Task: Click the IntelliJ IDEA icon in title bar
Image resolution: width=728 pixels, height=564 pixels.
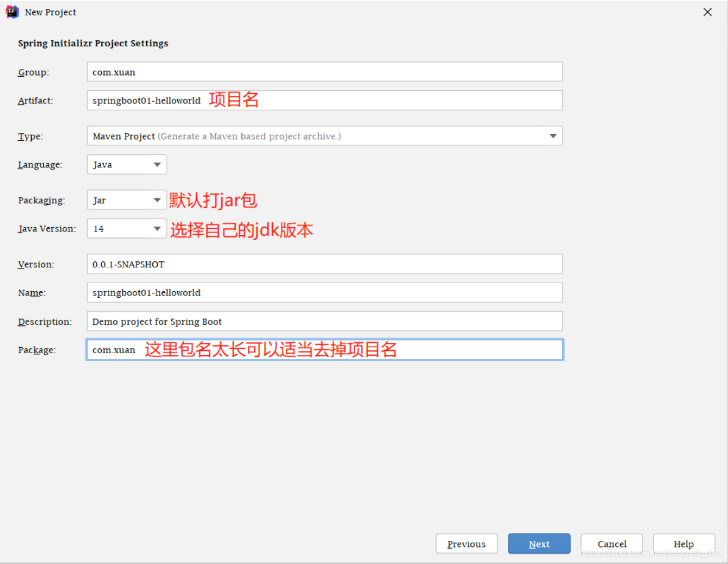Action: (12, 12)
